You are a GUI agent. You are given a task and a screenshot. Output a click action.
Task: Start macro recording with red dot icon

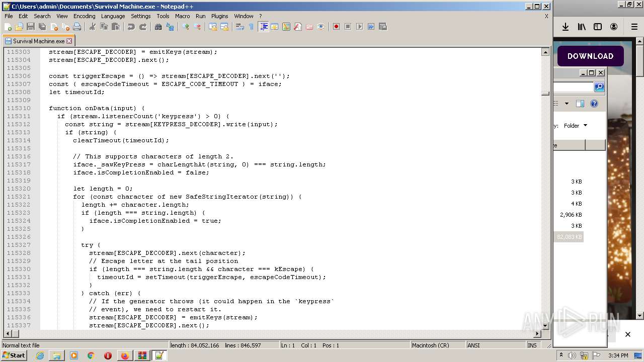336,27
